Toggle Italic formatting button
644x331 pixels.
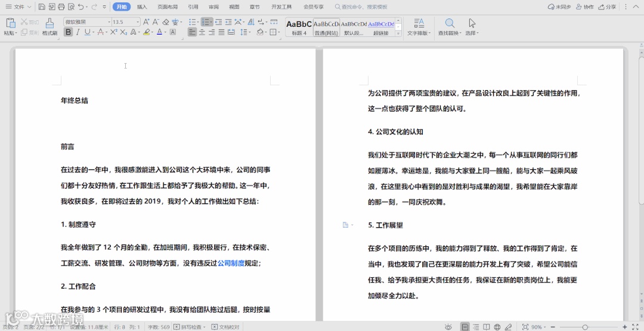[78, 32]
